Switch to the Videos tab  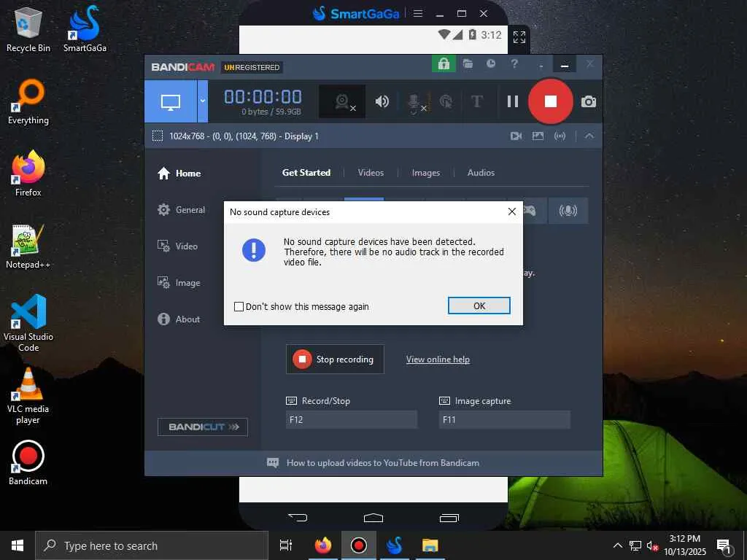tap(371, 172)
